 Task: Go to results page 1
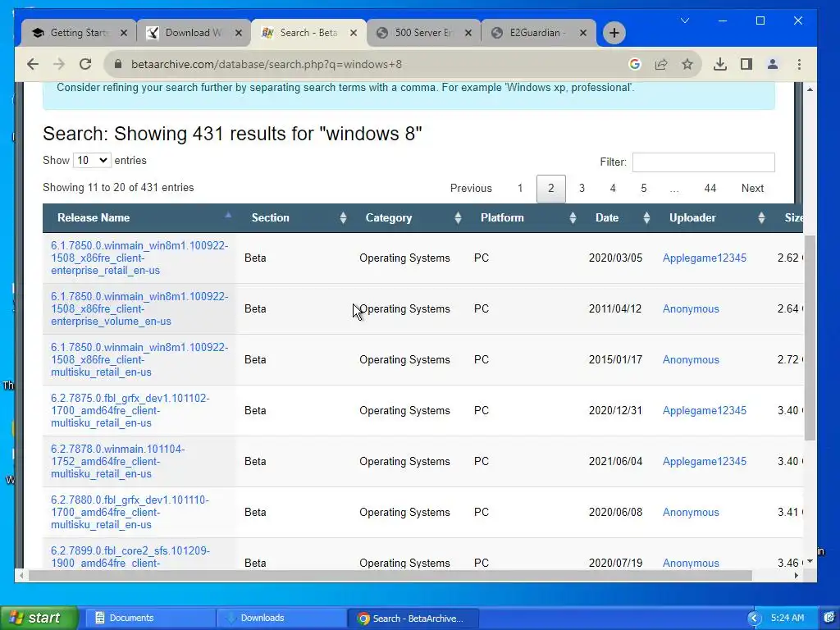click(x=519, y=189)
